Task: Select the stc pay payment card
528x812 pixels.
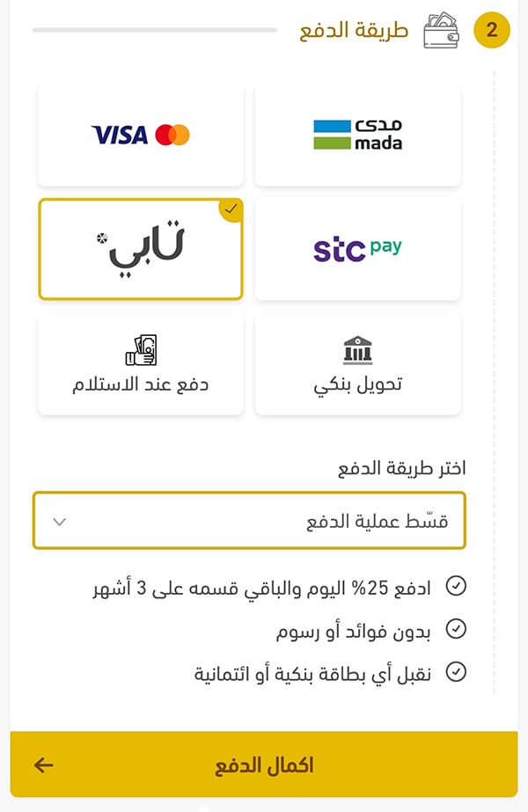Action: [357, 249]
